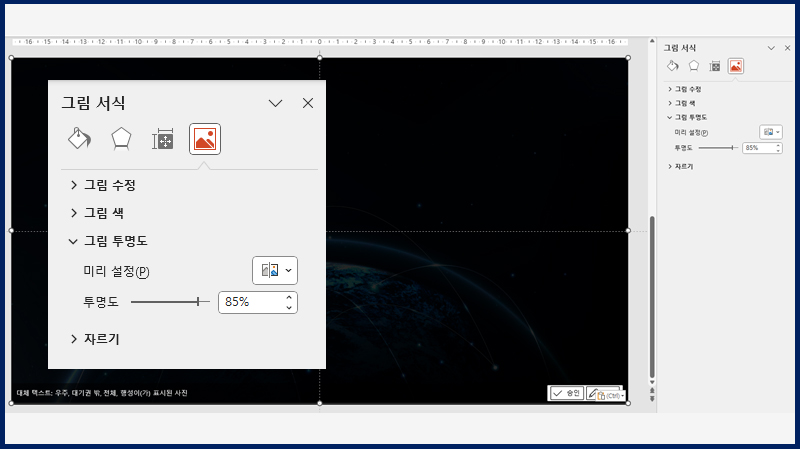The height and width of the screenshot is (449, 800).
Task: Decrease transparency with down arrow in enlarged callout
Action: click(289, 308)
